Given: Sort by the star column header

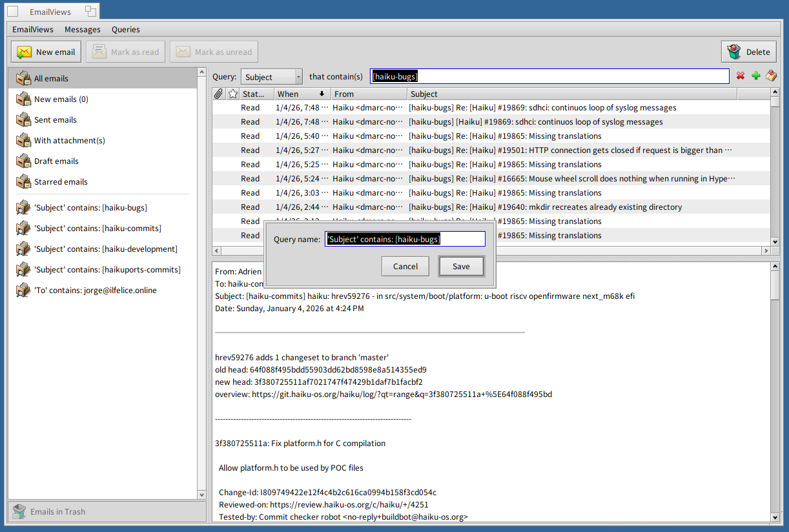Looking at the screenshot, I should pyautogui.click(x=233, y=94).
